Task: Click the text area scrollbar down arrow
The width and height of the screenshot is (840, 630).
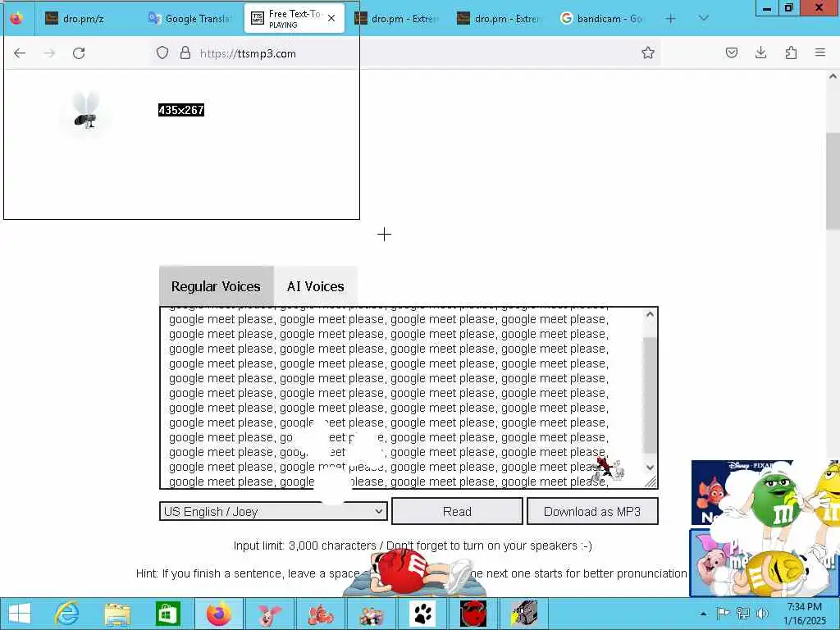Action: tap(650, 467)
